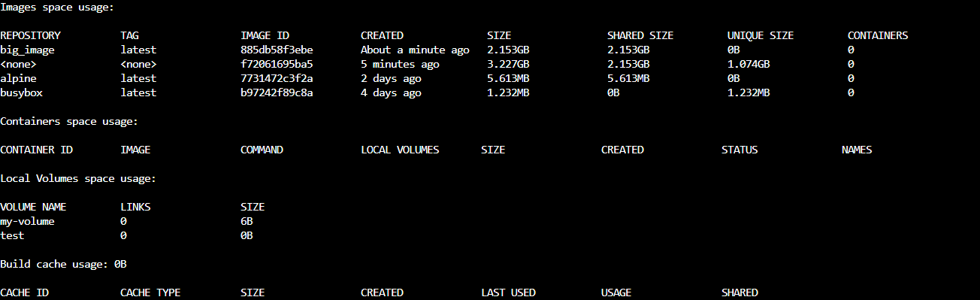The image size is (980, 300).
Task: Select the latest tag in alpine row
Action: (138, 78)
